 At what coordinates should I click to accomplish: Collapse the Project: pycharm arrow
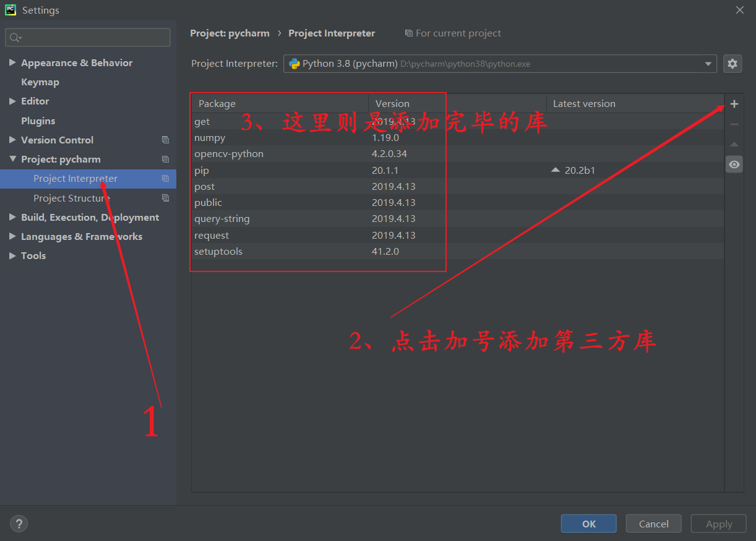[12, 159]
